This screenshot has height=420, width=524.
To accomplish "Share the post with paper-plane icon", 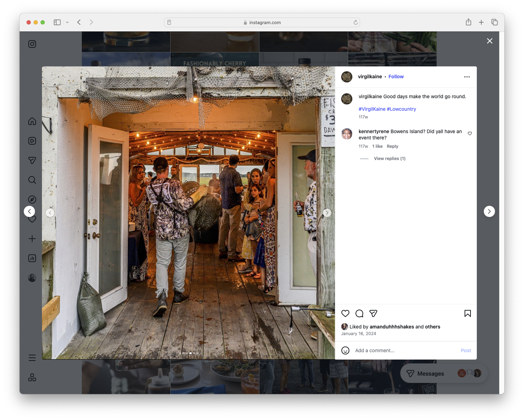I will [373, 313].
